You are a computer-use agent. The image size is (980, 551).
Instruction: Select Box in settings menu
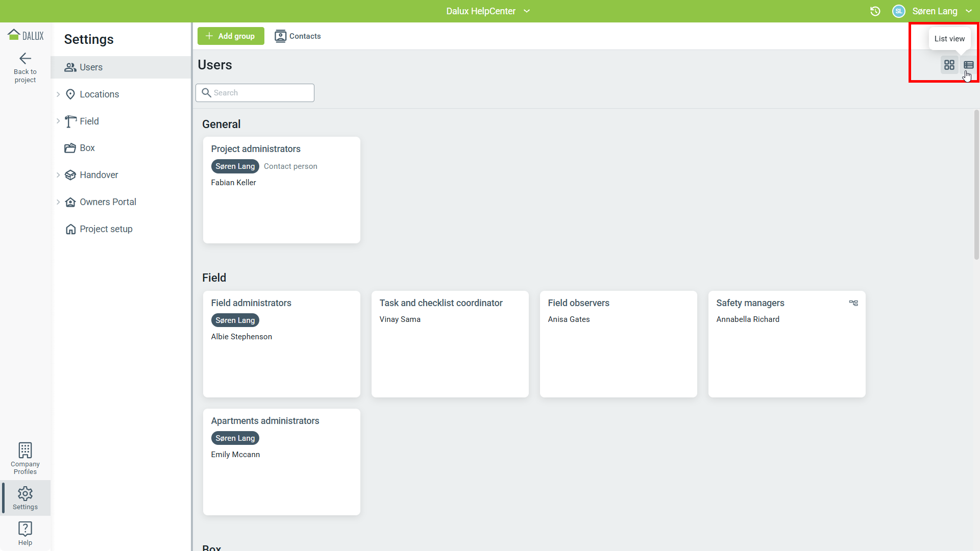87,148
